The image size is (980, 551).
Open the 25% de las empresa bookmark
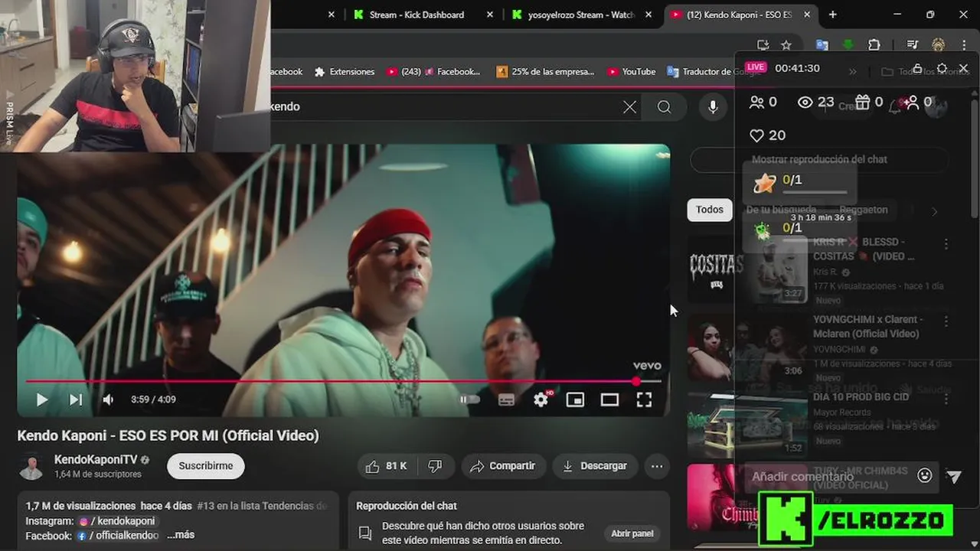coord(545,72)
